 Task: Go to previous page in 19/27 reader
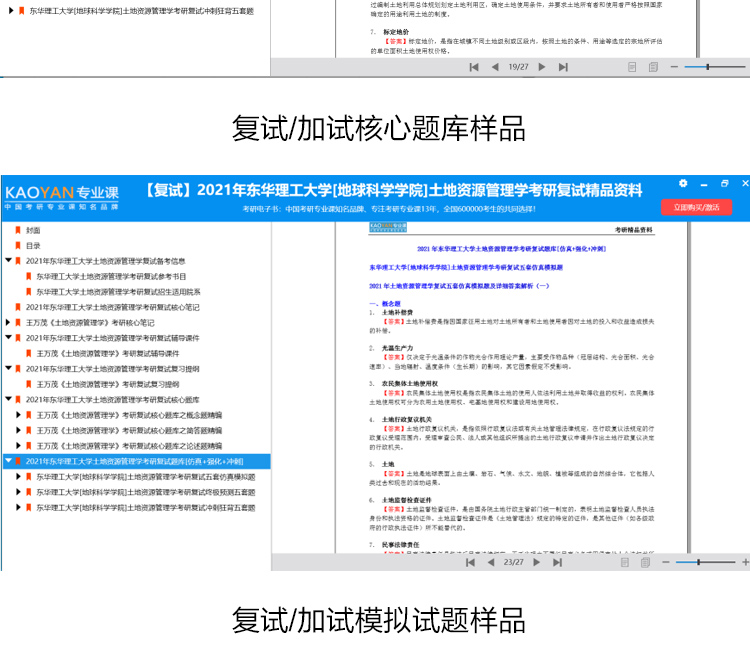click(495, 67)
